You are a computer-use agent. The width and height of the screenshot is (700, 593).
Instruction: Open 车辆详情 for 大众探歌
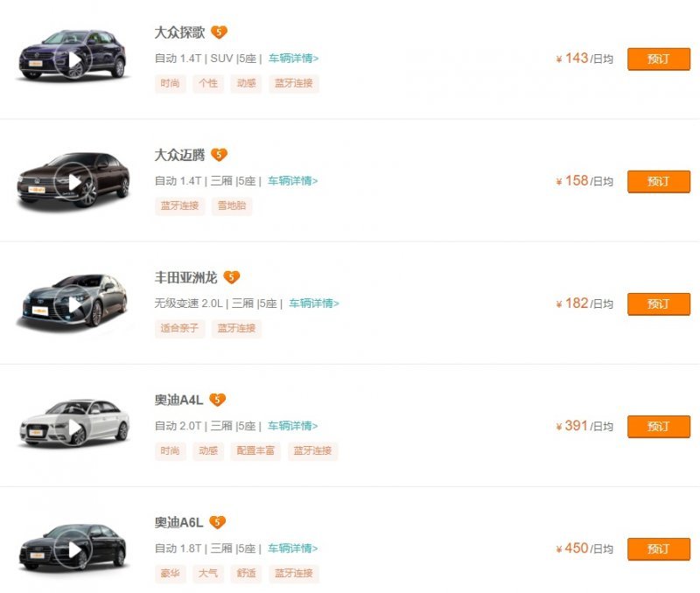[293, 59]
